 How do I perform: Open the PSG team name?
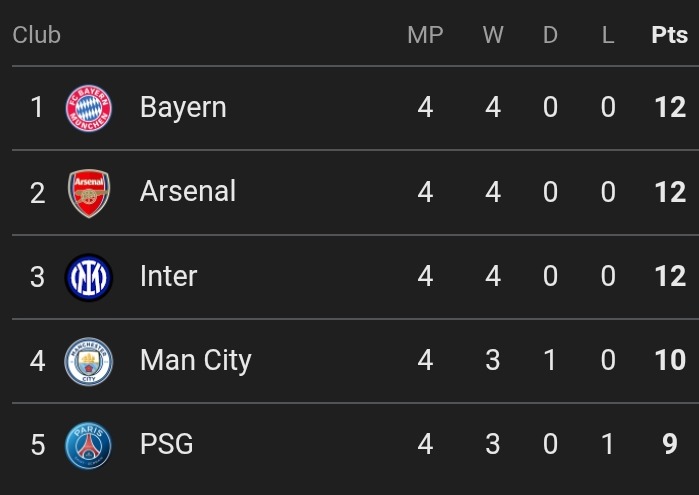pos(167,444)
